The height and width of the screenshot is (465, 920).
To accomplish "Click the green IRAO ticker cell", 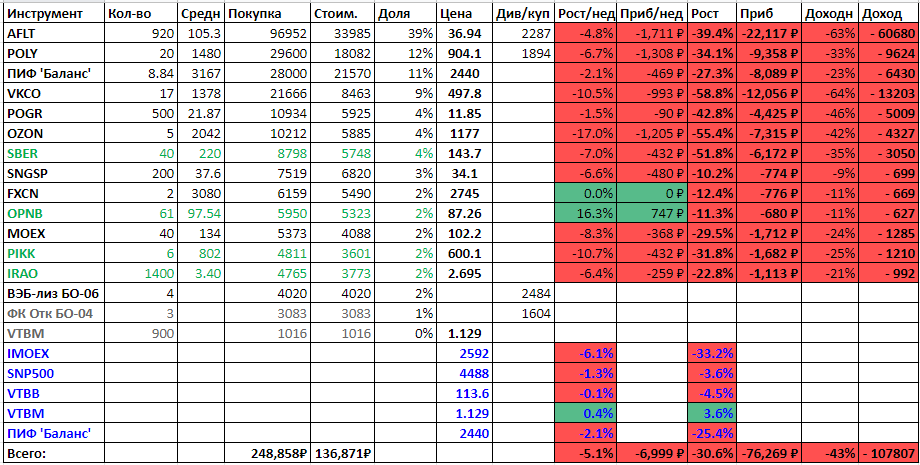I will (x=53, y=274).
